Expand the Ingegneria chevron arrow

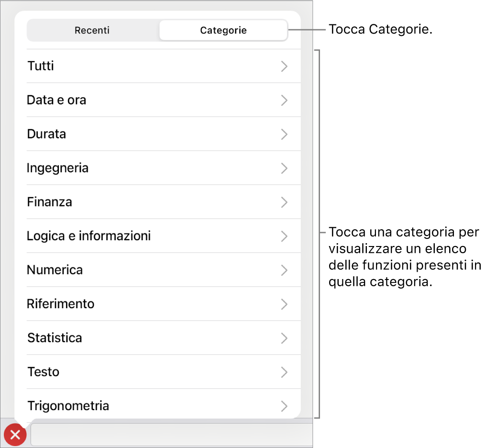pos(284,168)
